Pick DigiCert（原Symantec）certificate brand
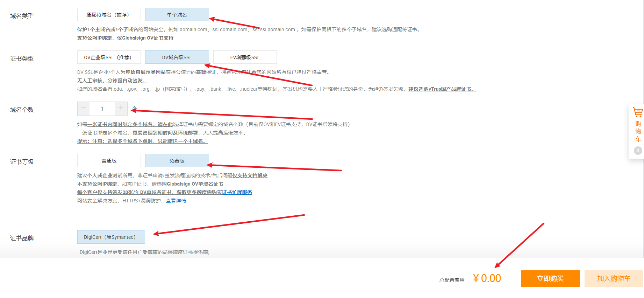This screenshot has width=644, height=298. tap(111, 237)
